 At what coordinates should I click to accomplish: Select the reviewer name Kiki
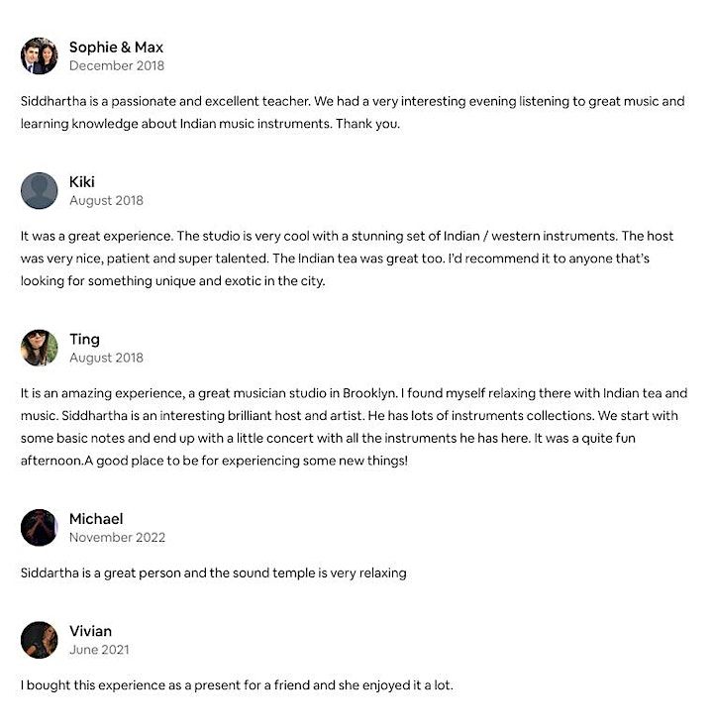[81, 181]
